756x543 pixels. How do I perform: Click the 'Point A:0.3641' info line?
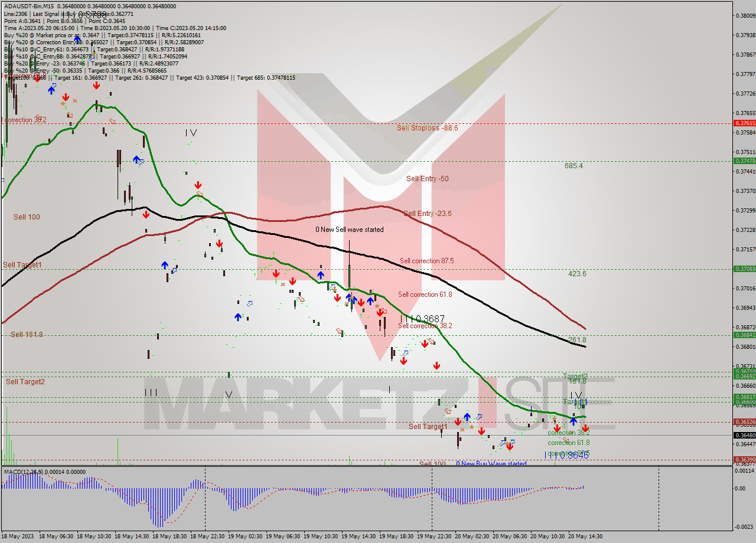coord(64,21)
